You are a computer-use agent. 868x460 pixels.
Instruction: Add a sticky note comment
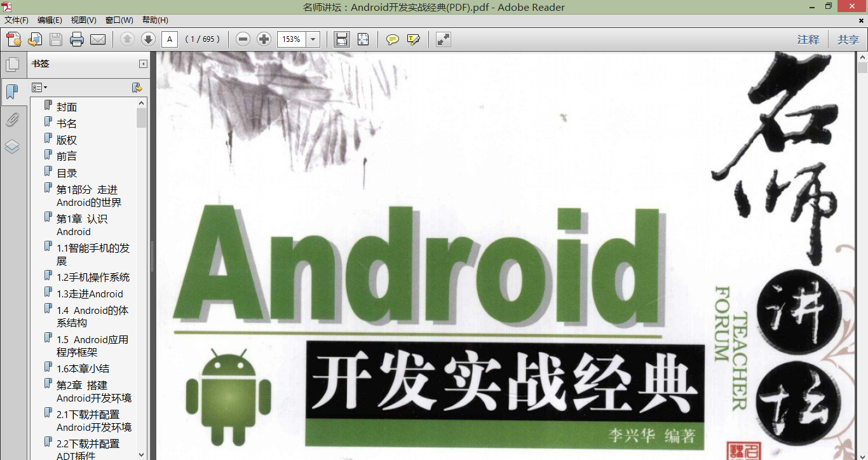coord(393,39)
